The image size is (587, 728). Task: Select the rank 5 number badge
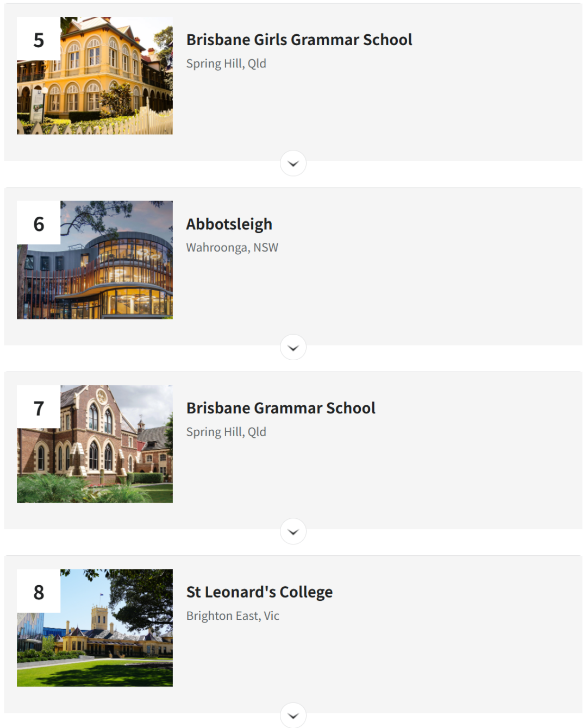tap(39, 39)
